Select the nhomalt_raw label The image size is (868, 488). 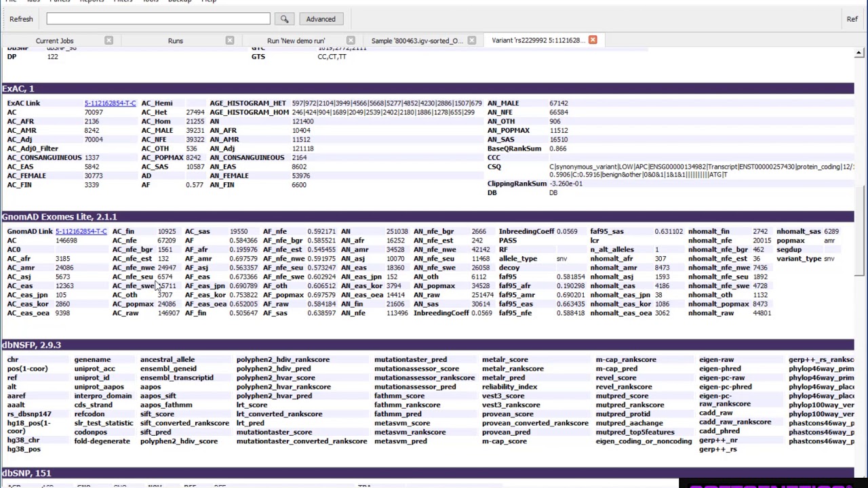click(x=711, y=313)
